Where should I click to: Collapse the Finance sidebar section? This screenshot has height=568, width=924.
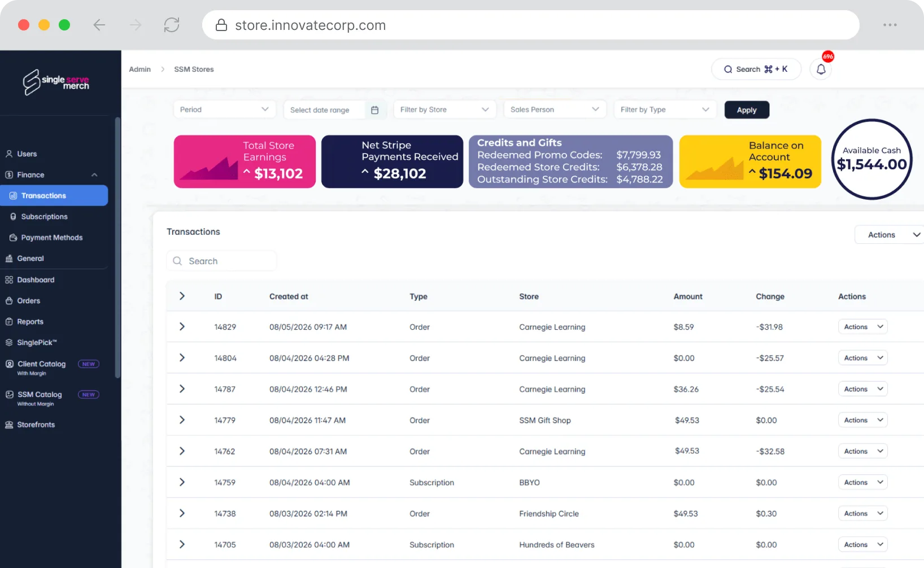(x=94, y=175)
